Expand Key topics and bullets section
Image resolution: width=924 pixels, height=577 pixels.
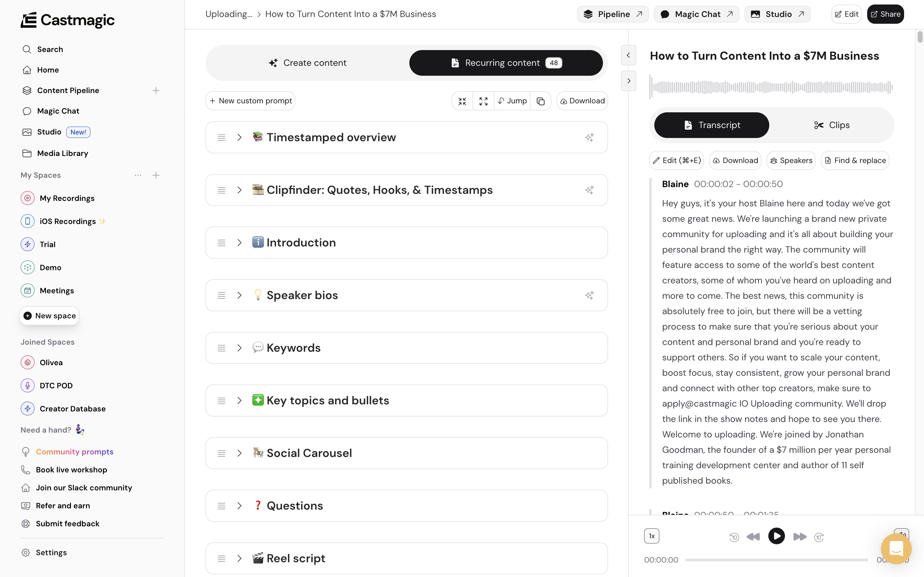click(239, 401)
